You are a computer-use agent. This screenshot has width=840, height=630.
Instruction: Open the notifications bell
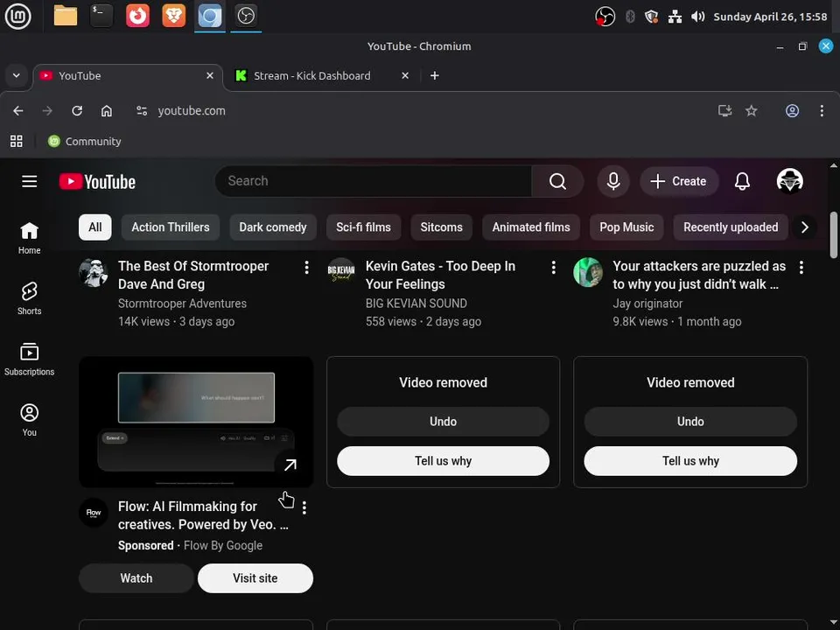click(x=742, y=181)
